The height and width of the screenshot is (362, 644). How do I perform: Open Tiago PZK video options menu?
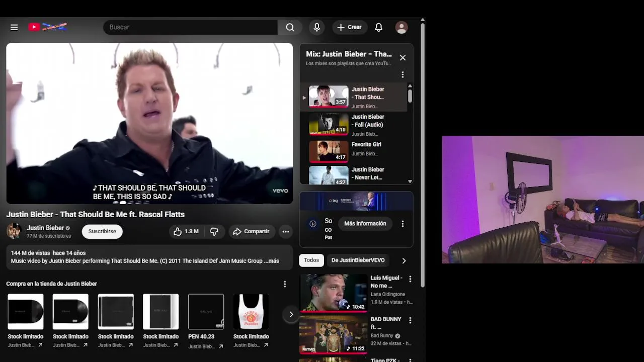pyautogui.click(x=410, y=359)
